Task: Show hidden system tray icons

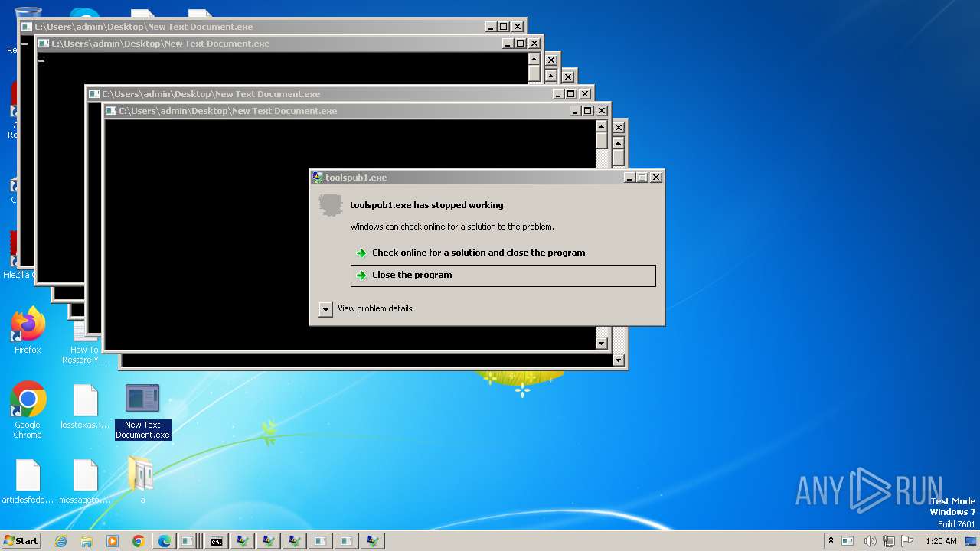Action: click(x=831, y=540)
